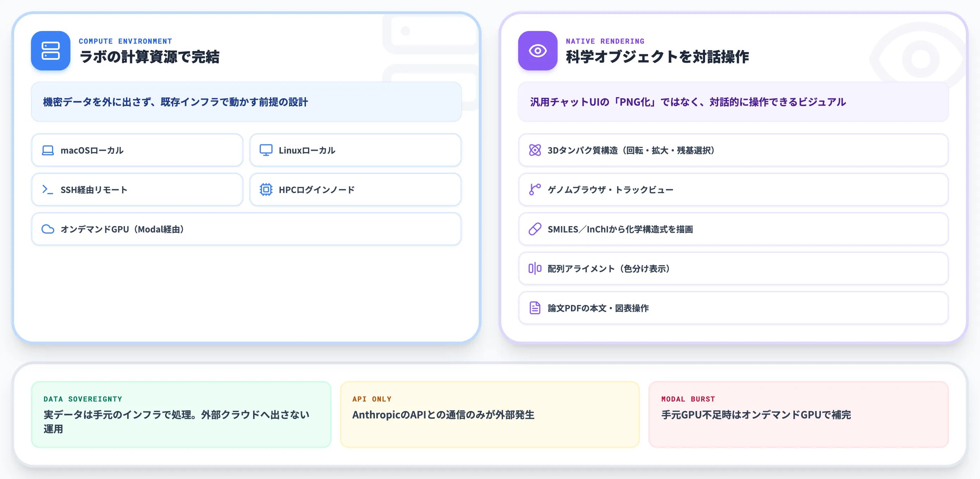The width and height of the screenshot is (980, 479).
Task: Click the MODAL BURST label
Action: click(x=688, y=399)
